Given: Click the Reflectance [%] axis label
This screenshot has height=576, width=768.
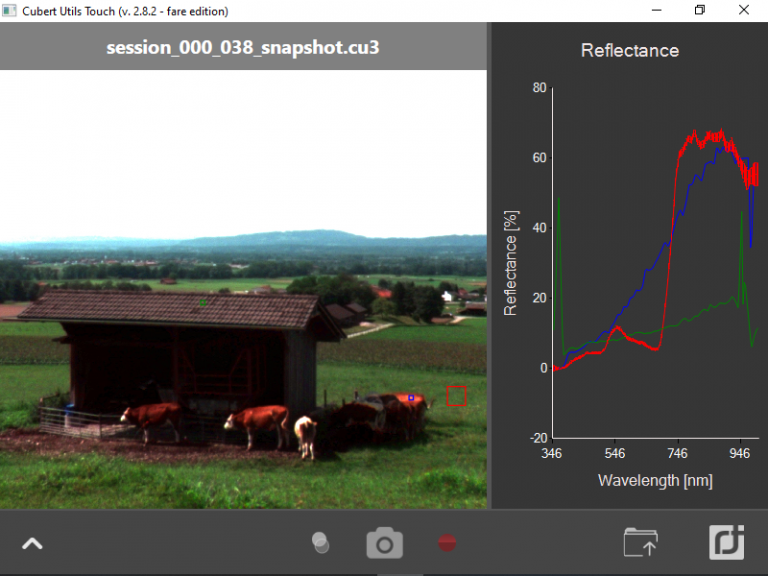Looking at the screenshot, I should 510,263.
